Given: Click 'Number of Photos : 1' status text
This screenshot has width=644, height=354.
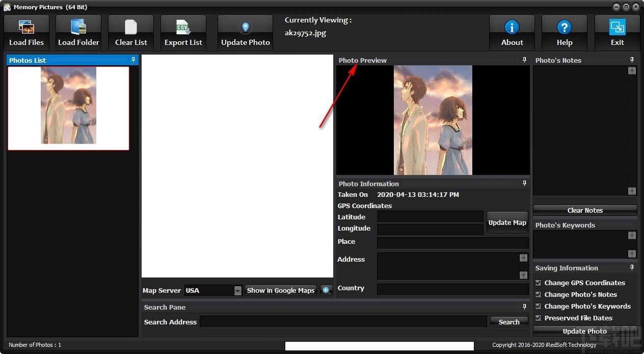Looking at the screenshot, I should point(35,345).
